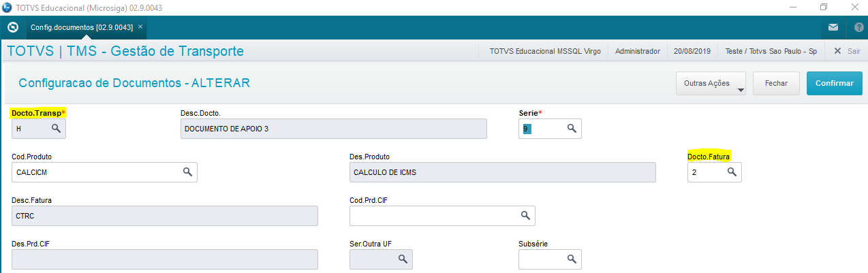Open lookup magnifier for Cod.Produto field

coord(187,172)
